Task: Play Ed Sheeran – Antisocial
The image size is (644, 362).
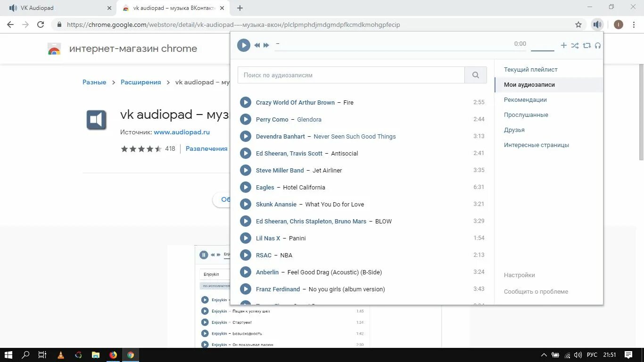Action: click(x=245, y=153)
